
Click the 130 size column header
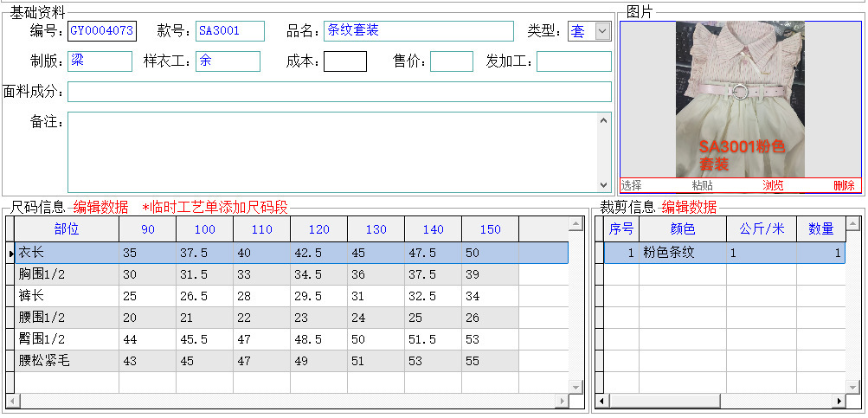[x=376, y=229]
